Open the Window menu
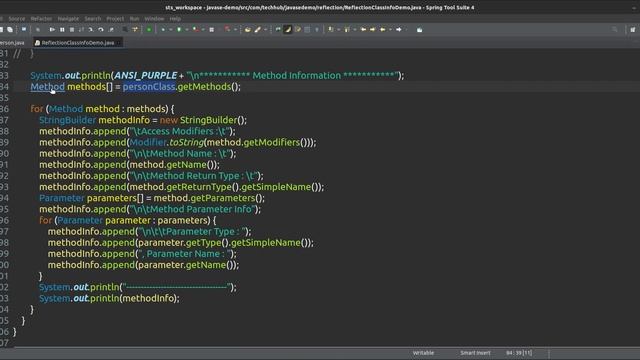The image size is (640, 360). (154, 19)
